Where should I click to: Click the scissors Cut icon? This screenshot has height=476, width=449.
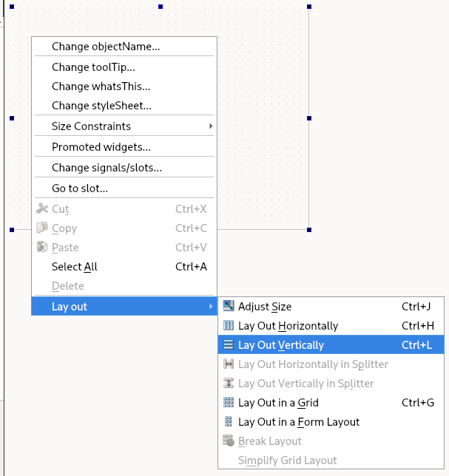(x=42, y=208)
